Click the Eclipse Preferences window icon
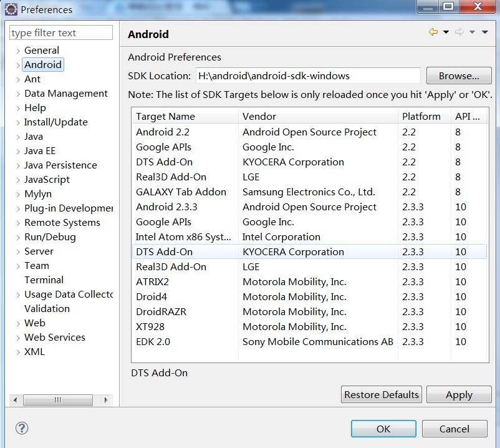 point(11,9)
